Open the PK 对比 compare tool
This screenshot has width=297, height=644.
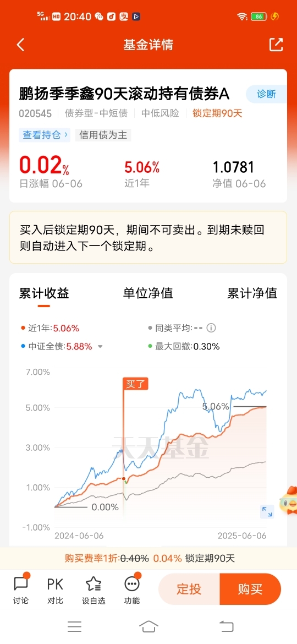[55, 590]
